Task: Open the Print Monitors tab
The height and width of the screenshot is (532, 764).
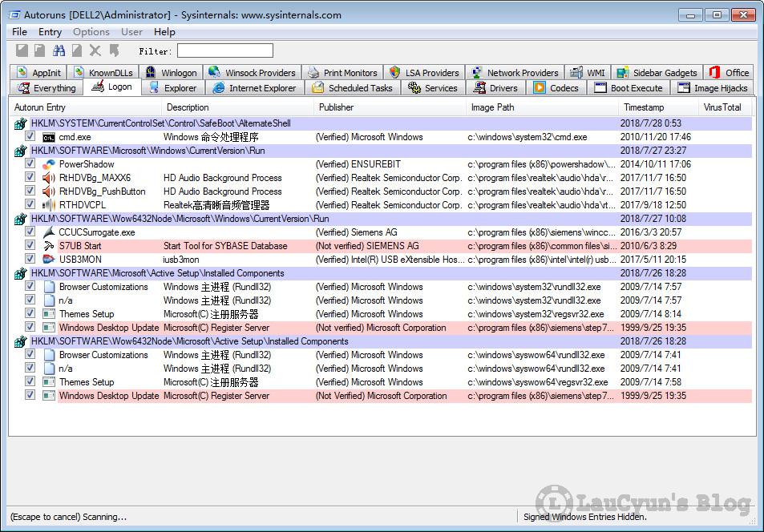Action: (343, 73)
